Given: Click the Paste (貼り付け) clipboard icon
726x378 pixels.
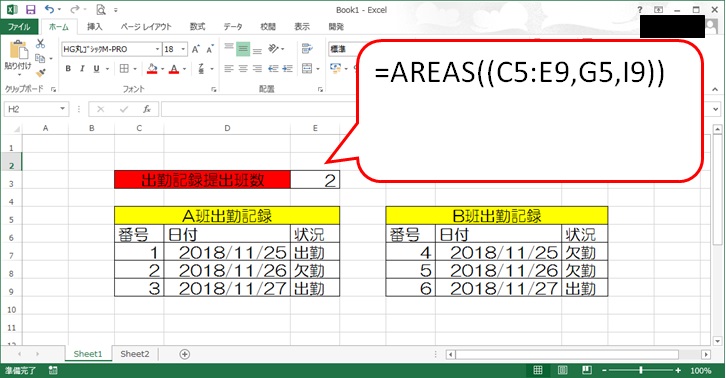Looking at the screenshot, I should coord(18,50).
